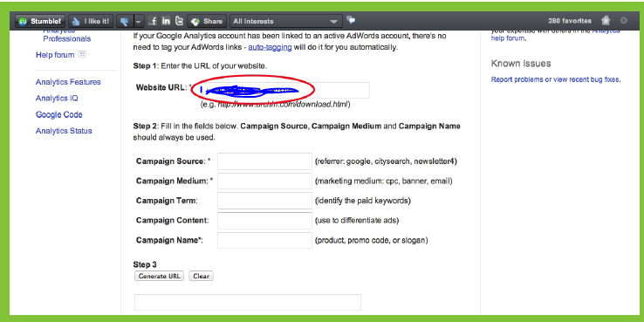
Task: Click the Share button in StumbleUpon bar
Action: coord(207,21)
